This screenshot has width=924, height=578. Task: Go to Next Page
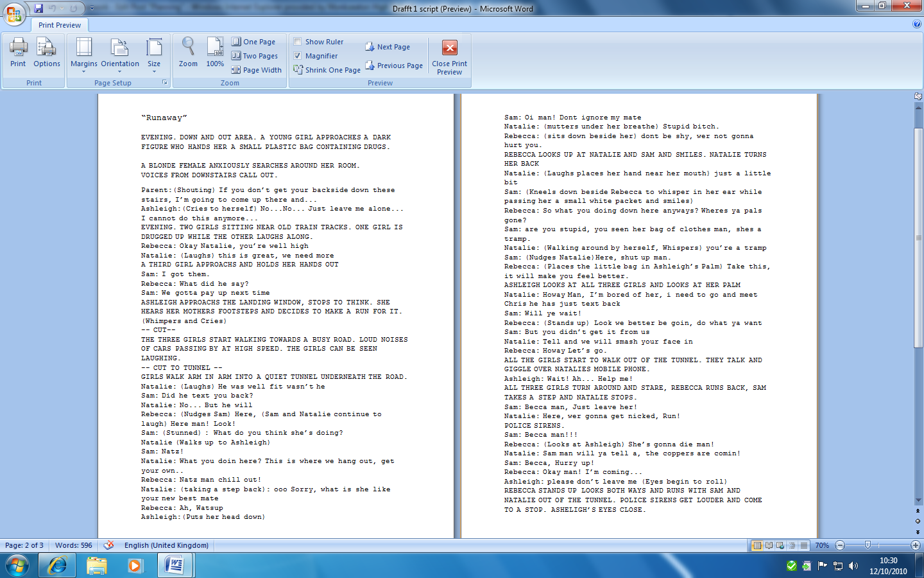[x=388, y=47]
